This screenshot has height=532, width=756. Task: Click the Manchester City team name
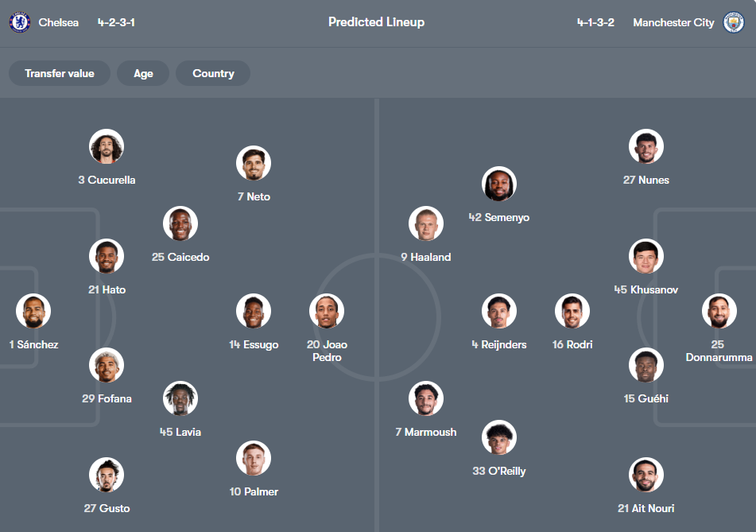pyautogui.click(x=673, y=22)
